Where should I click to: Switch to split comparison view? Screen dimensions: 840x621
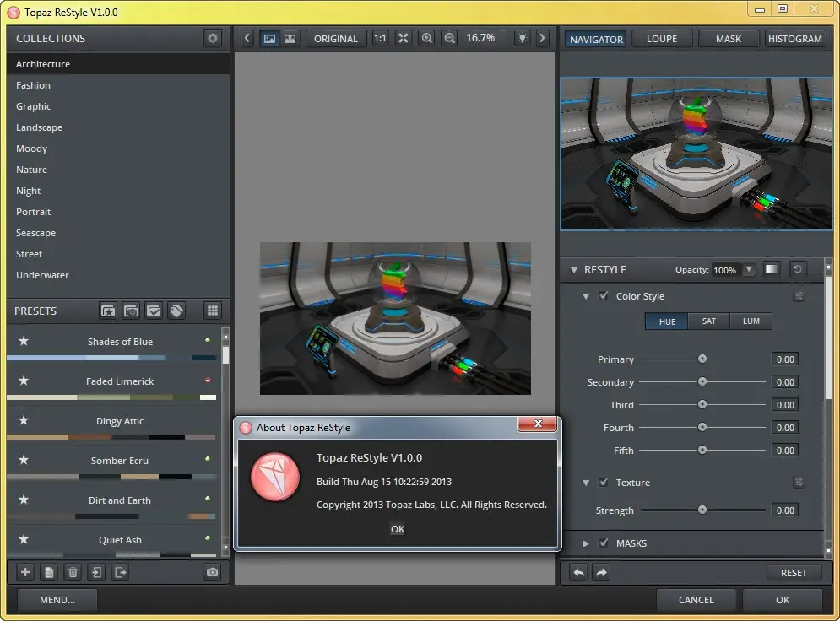tap(290, 38)
